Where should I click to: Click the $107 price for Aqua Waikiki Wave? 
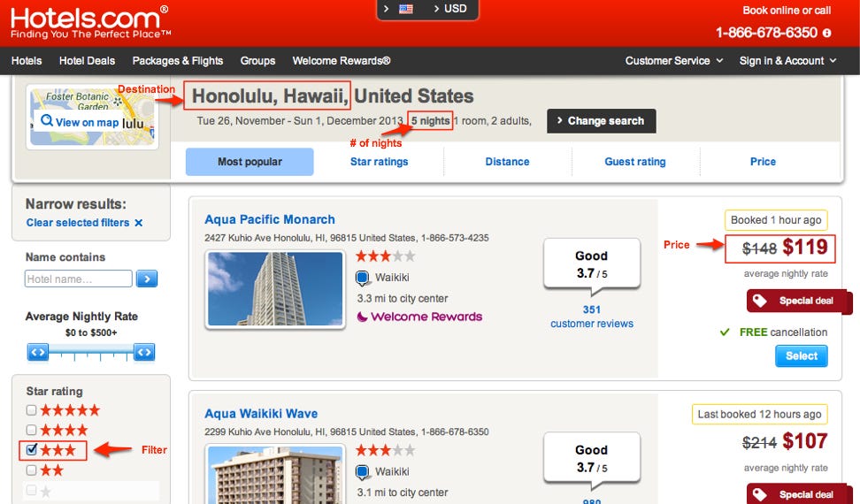point(805,441)
